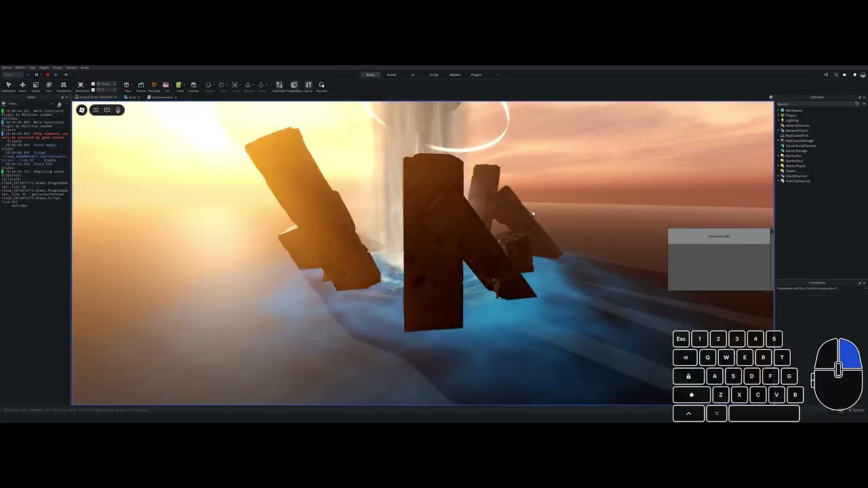Viewport: 868px width, 488px height.
Task: Select the Seleccionar cursor tool
Action: click(9, 86)
